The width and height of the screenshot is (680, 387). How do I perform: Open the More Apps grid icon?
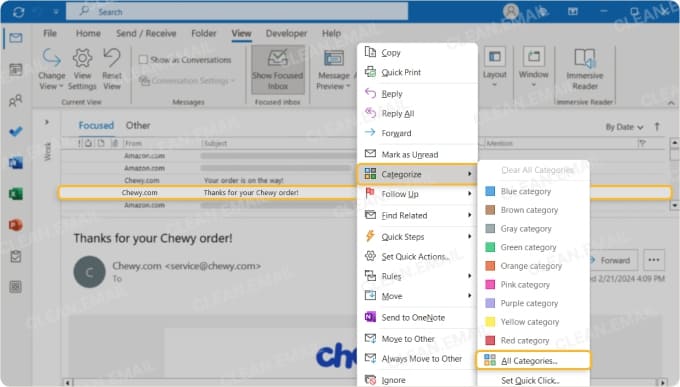pos(16,287)
